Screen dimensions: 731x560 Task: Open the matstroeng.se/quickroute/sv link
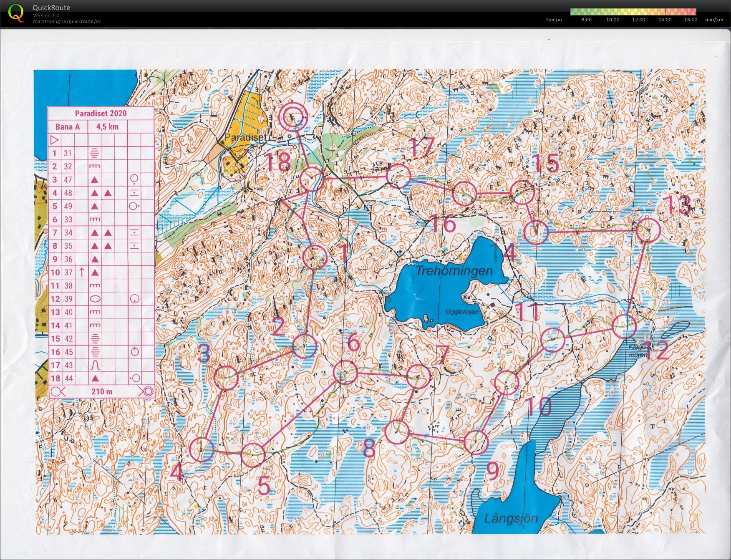point(67,21)
